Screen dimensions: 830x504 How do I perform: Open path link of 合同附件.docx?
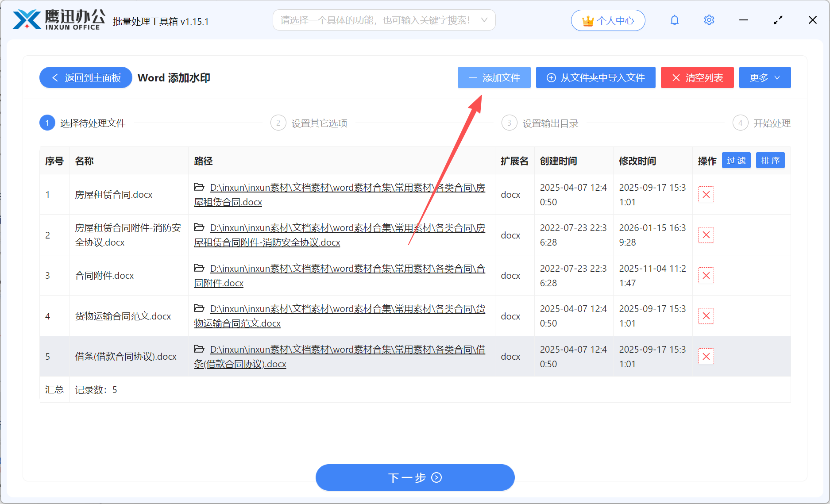coord(340,276)
